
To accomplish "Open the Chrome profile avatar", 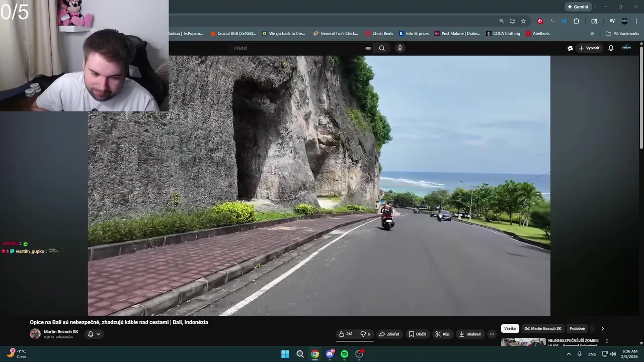I will (x=624, y=21).
